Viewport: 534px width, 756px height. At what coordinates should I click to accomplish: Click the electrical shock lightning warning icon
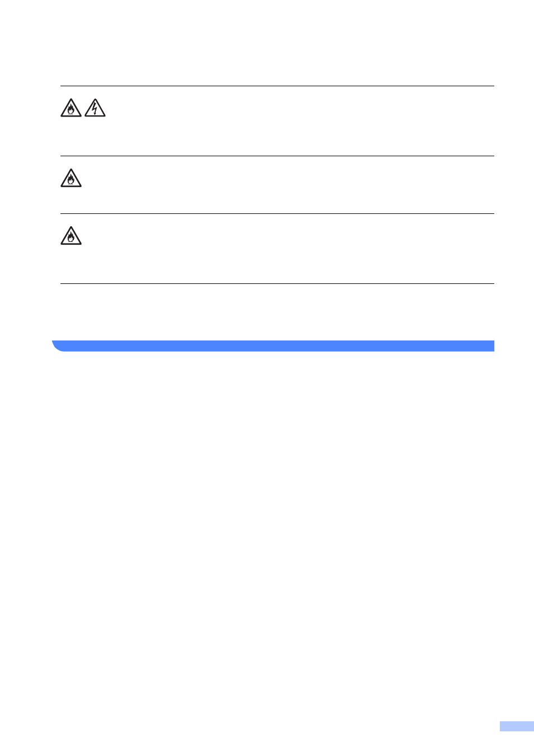point(95,108)
